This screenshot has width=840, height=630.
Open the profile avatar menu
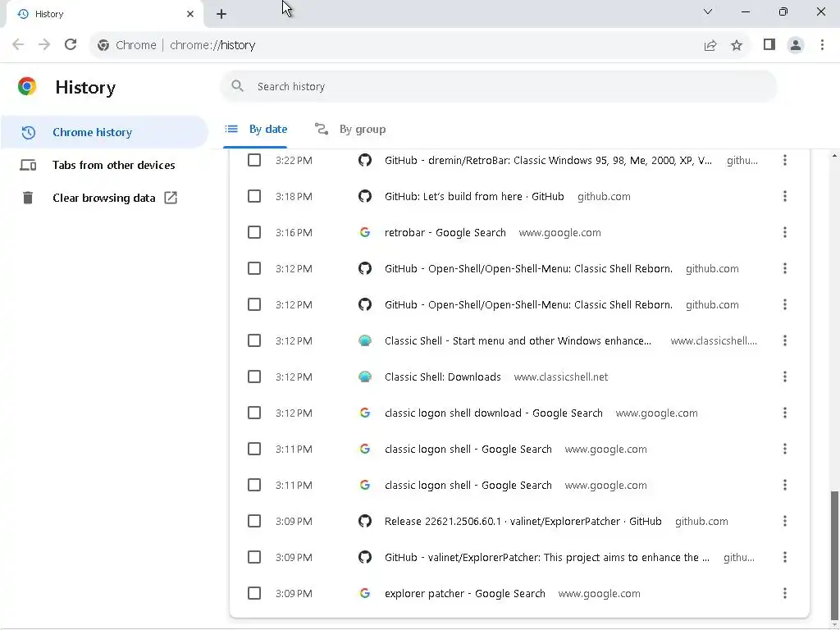coord(796,45)
